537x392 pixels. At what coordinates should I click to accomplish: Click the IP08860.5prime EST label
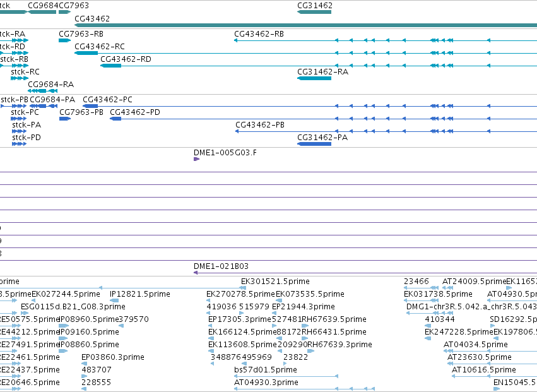pos(90,345)
